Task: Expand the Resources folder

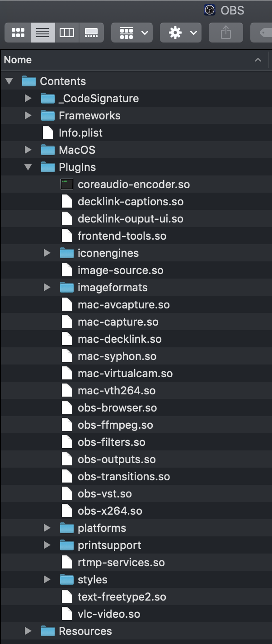Action: click(28, 630)
